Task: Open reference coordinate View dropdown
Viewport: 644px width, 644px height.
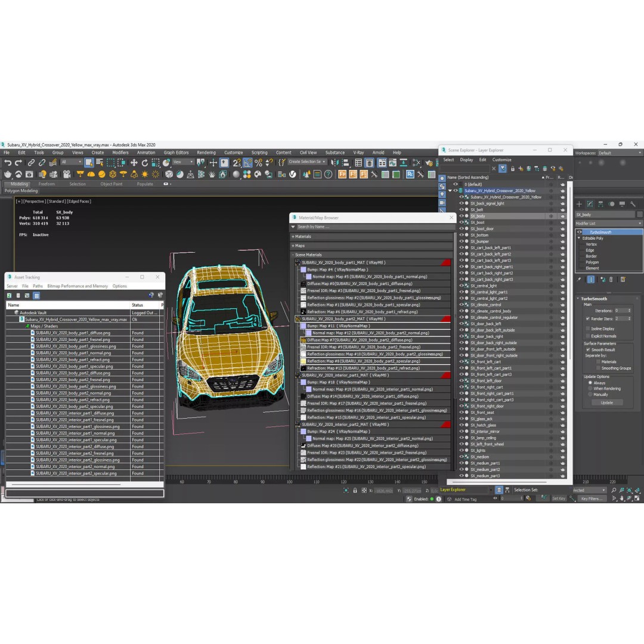Action: 183,162
